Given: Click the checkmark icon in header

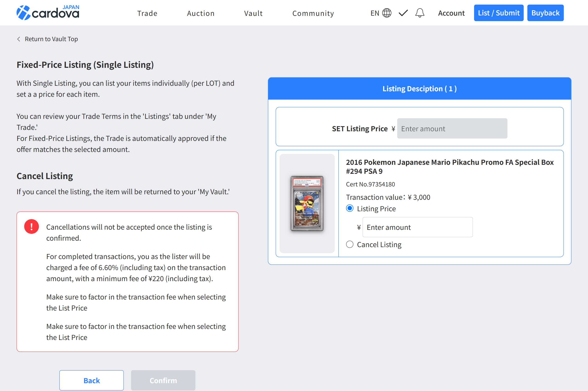Looking at the screenshot, I should coord(403,13).
